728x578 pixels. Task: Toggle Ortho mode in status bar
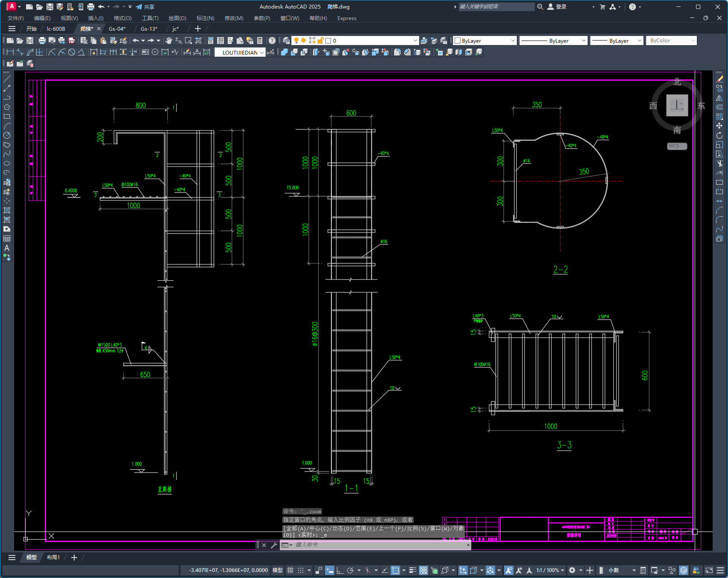340,570
